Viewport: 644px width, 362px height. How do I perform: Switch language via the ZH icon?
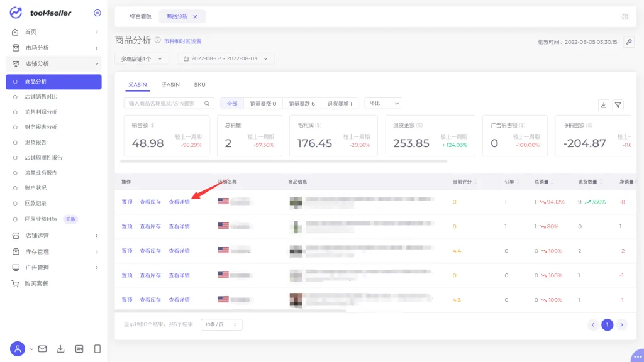79,349
